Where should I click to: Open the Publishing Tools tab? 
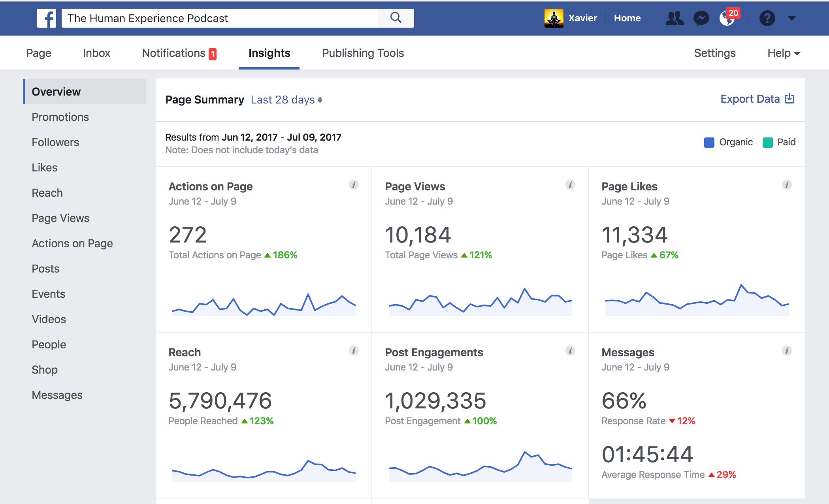click(x=363, y=53)
